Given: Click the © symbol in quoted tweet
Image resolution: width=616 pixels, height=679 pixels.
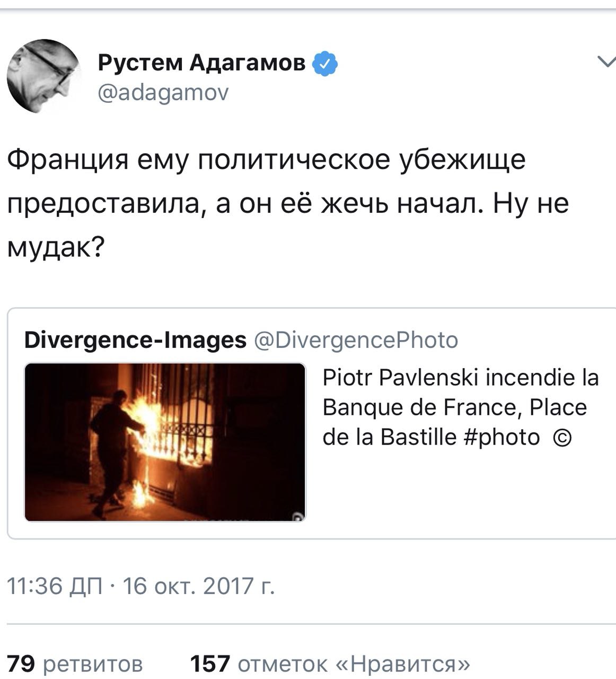Looking at the screenshot, I should pyautogui.click(x=562, y=438).
